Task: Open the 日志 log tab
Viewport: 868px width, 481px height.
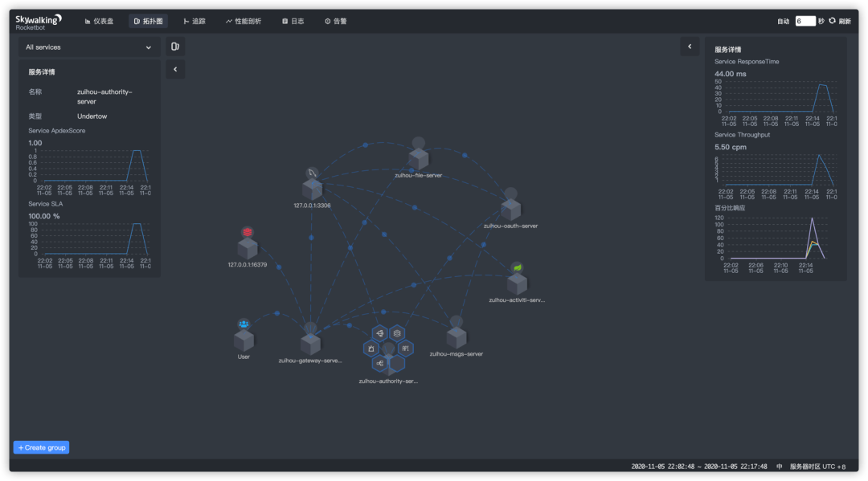Action: 293,21
